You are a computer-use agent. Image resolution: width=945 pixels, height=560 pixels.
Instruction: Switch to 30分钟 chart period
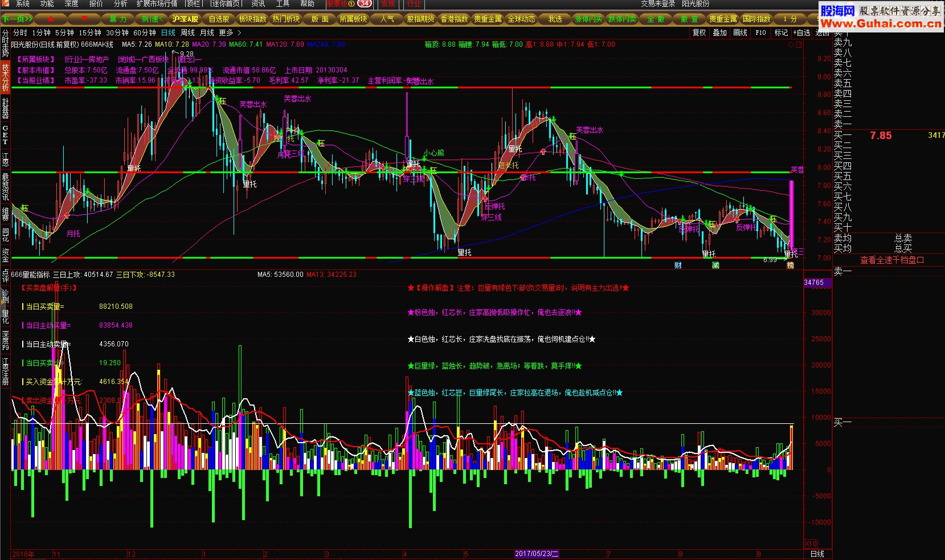117,33
